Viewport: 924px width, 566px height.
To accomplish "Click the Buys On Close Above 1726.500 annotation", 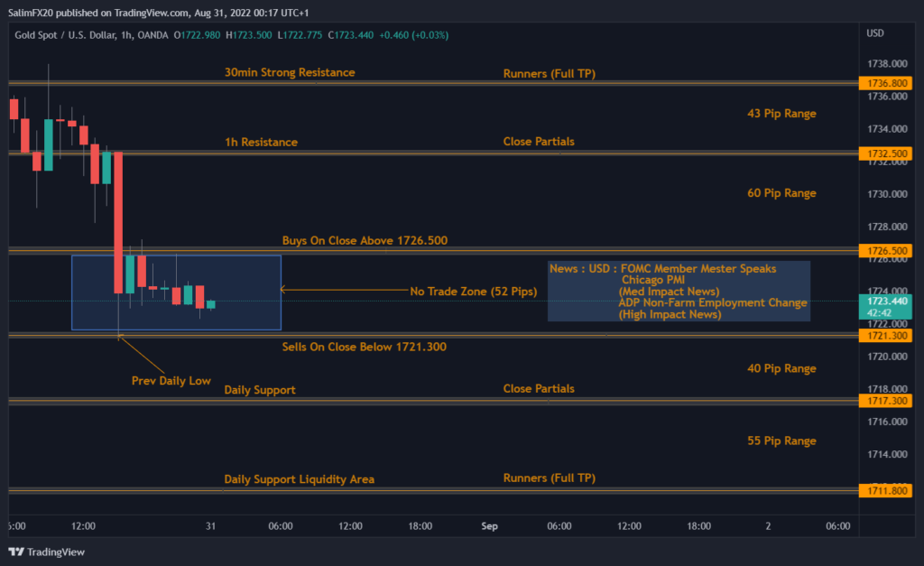I will point(363,241).
